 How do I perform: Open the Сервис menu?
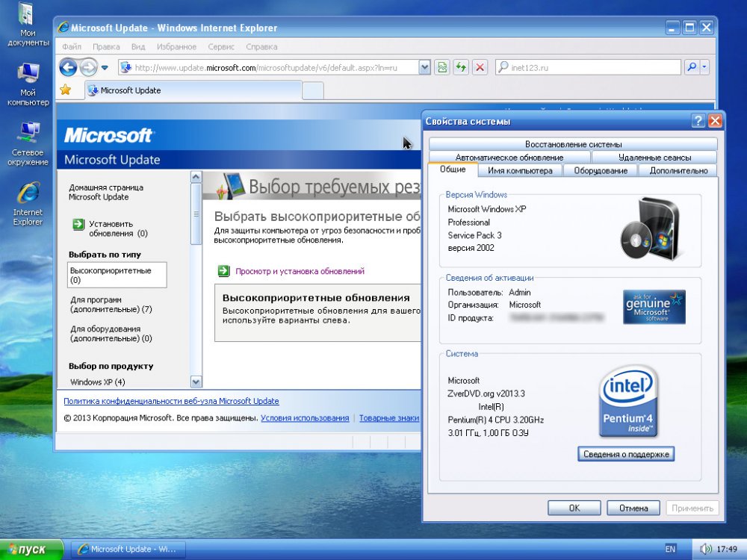coord(221,46)
